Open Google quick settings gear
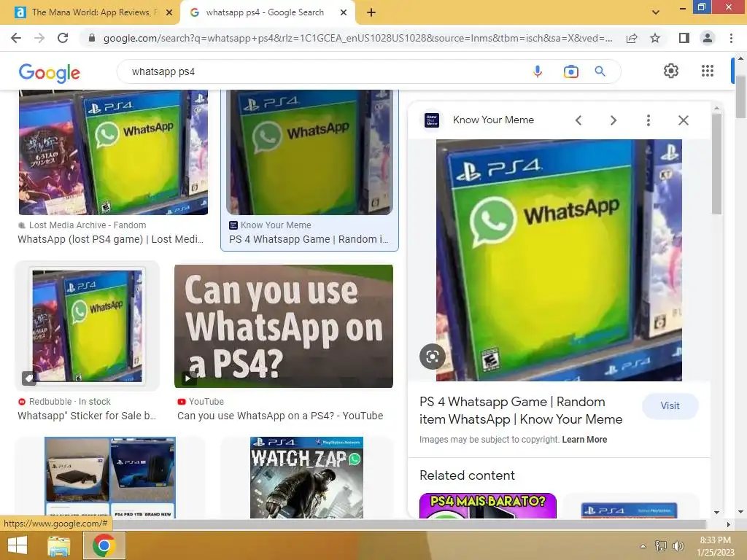 pyautogui.click(x=671, y=71)
